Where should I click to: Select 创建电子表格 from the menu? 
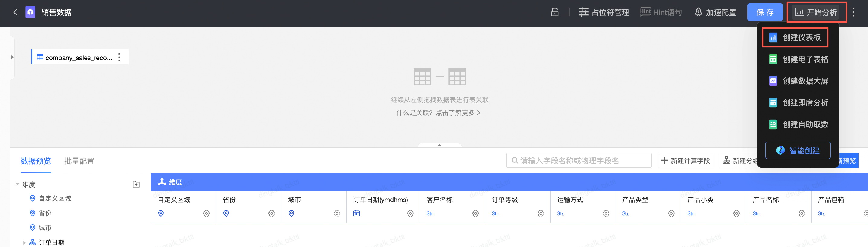[798, 59]
